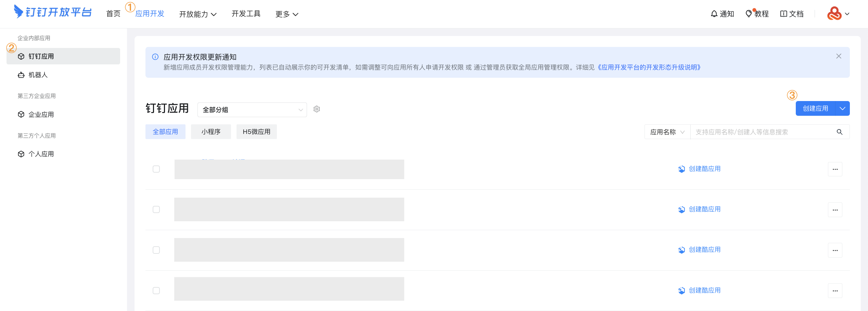Click the 创建酷应用 link in the second row
The height and width of the screenshot is (311, 868).
click(x=700, y=209)
